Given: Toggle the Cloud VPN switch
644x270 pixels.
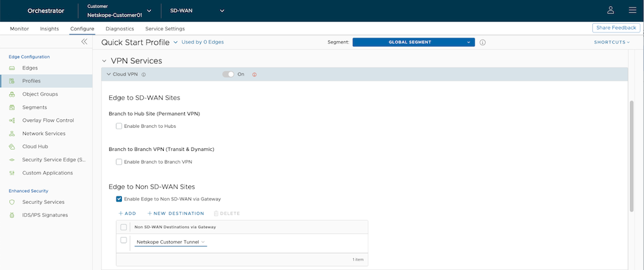Looking at the screenshot, I should tap(229, 74).
